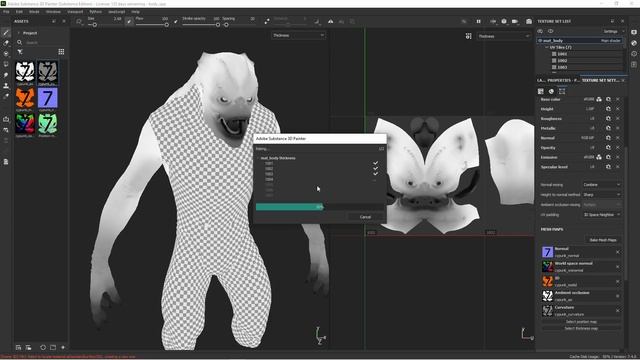Click copy icon in Base color row
The height and width of the screenshot is (360, 640).
pos(608,99)
